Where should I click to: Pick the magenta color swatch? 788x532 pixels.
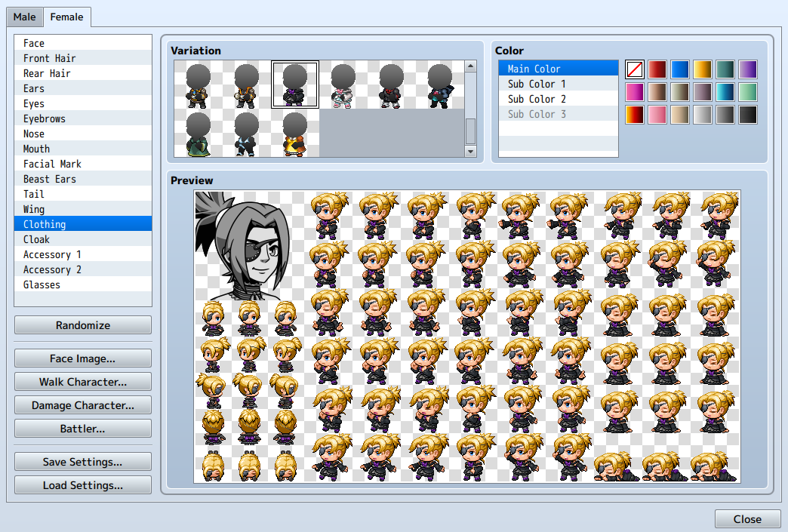pos(635,92)
